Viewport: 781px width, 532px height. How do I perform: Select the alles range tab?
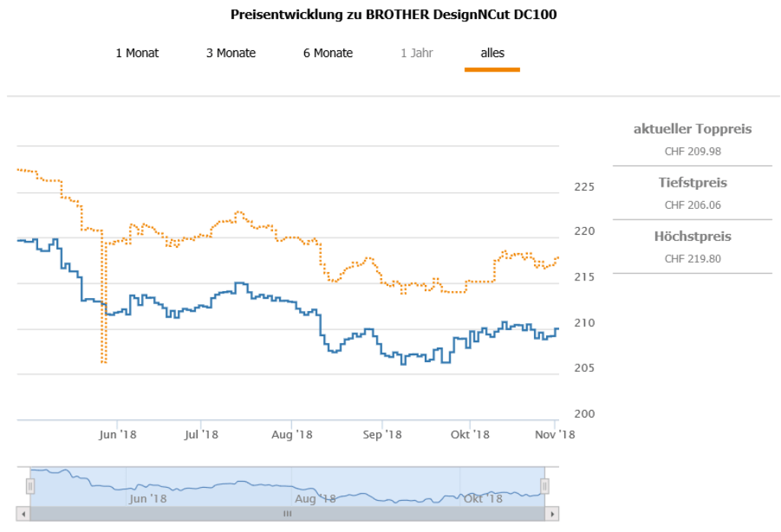pyautogui.click(x=492, y=53)
